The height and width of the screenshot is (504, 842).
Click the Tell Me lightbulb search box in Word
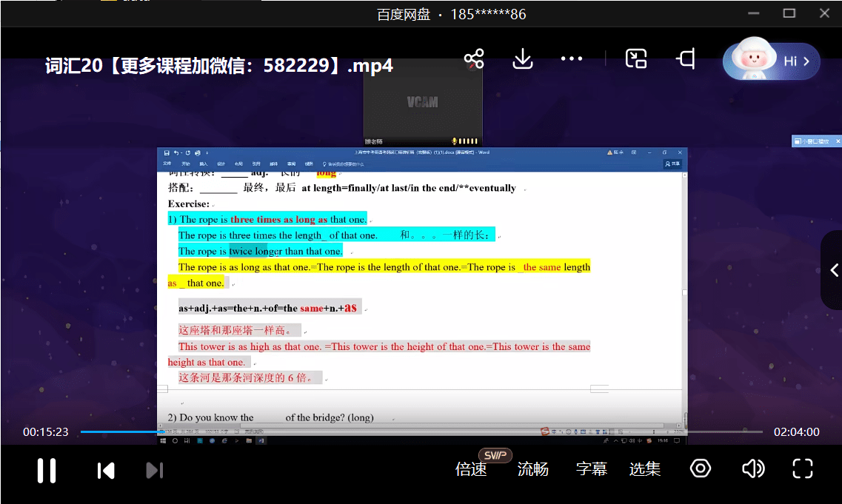pos(344,164)
